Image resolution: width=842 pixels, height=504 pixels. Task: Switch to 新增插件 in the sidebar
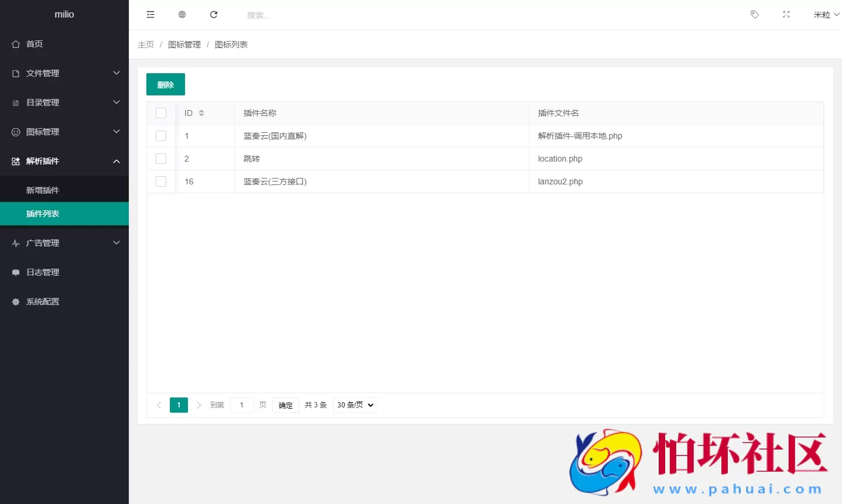click(x=44, y=190)
